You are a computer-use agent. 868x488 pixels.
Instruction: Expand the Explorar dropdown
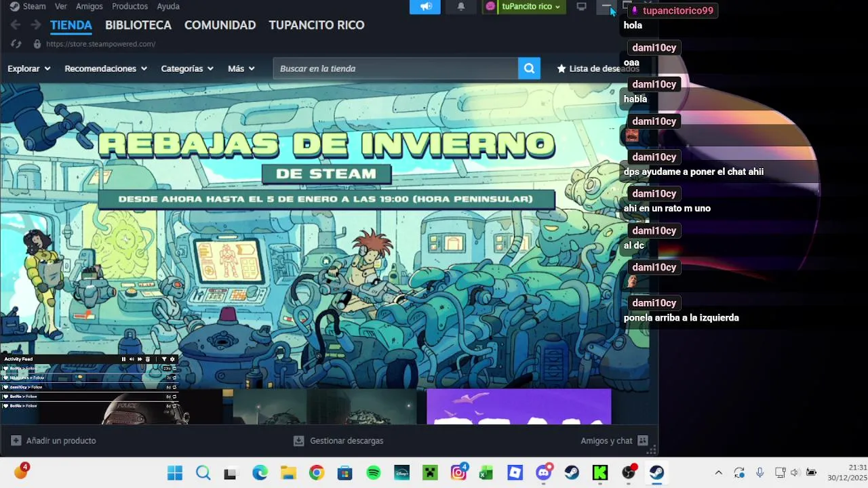point(29,68)
